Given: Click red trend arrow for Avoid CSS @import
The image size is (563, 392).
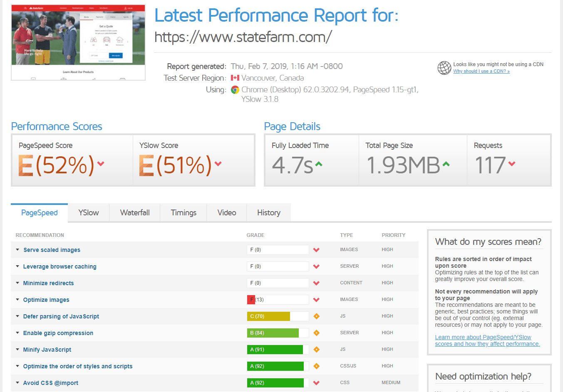Looking at the screenshot, I should [316, 383].
